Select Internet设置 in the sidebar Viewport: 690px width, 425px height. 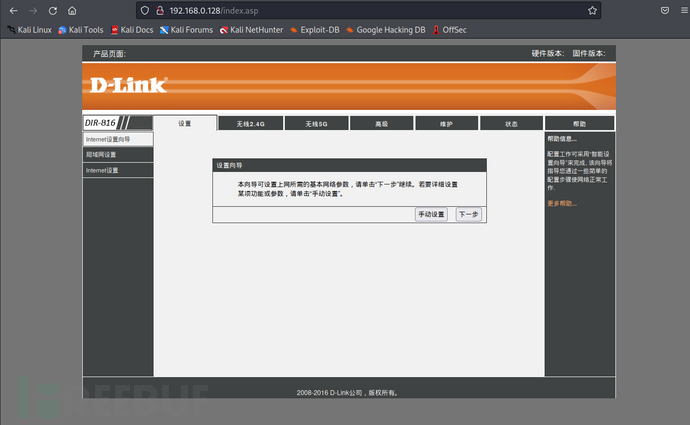(x=118, y=171)
